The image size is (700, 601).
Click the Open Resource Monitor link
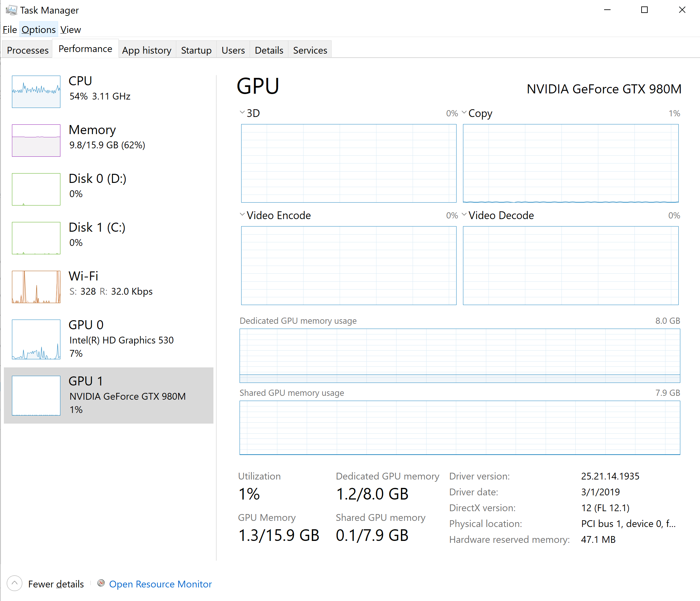pos(160,584)
